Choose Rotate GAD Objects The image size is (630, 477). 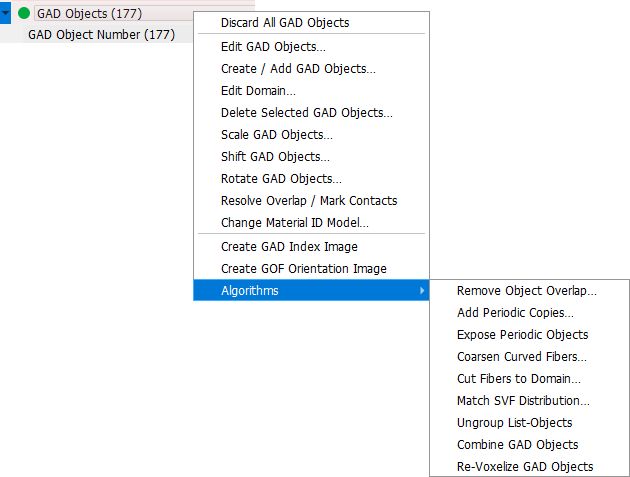tap(281, 179)
